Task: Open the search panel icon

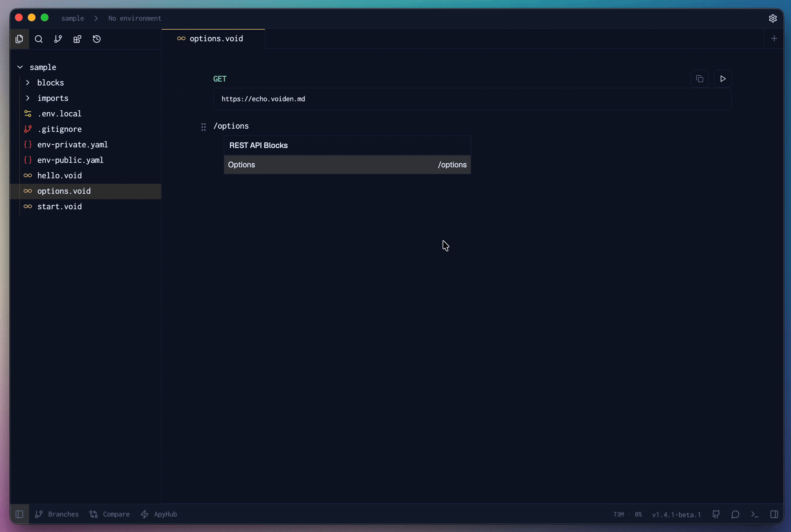Action: tap(39, 39)
